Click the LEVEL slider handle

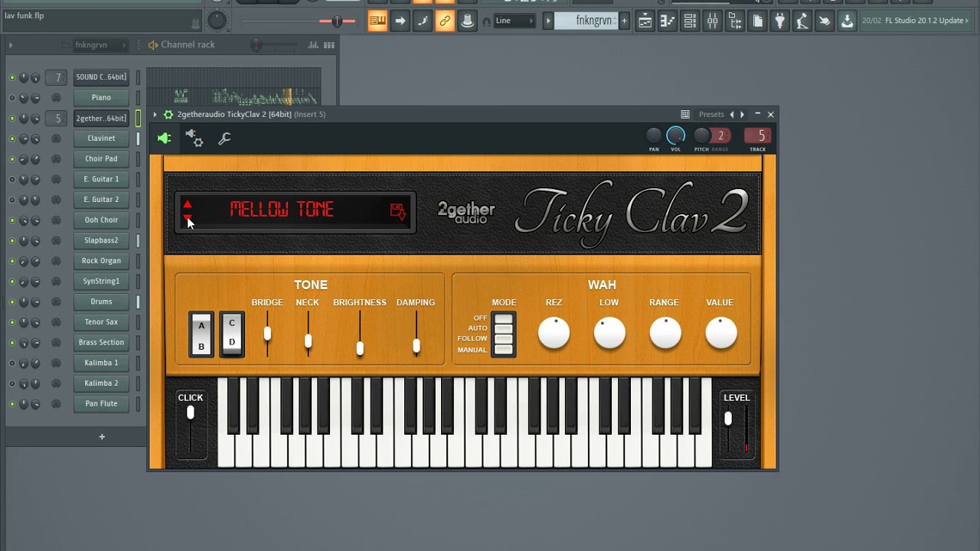coord(728,419)
